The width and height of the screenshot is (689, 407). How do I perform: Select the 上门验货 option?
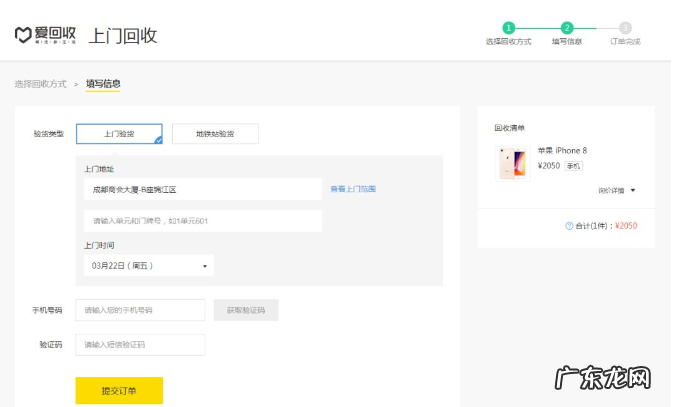click(119, 134)
